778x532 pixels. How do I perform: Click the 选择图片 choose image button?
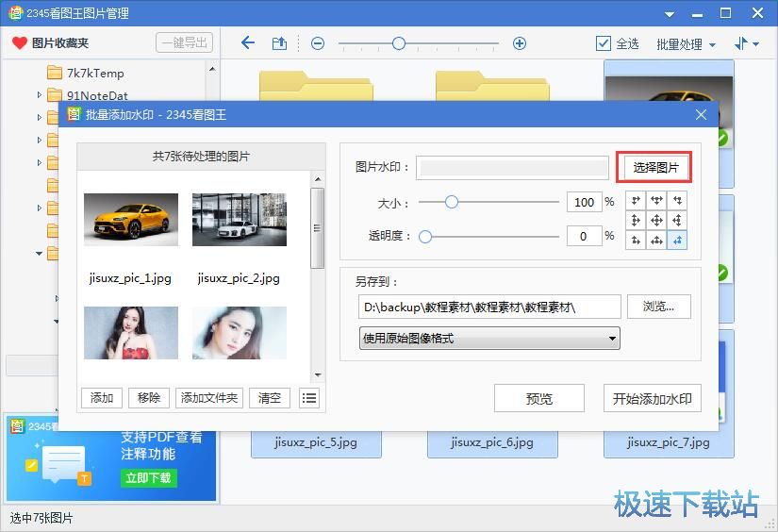(655, 167)
